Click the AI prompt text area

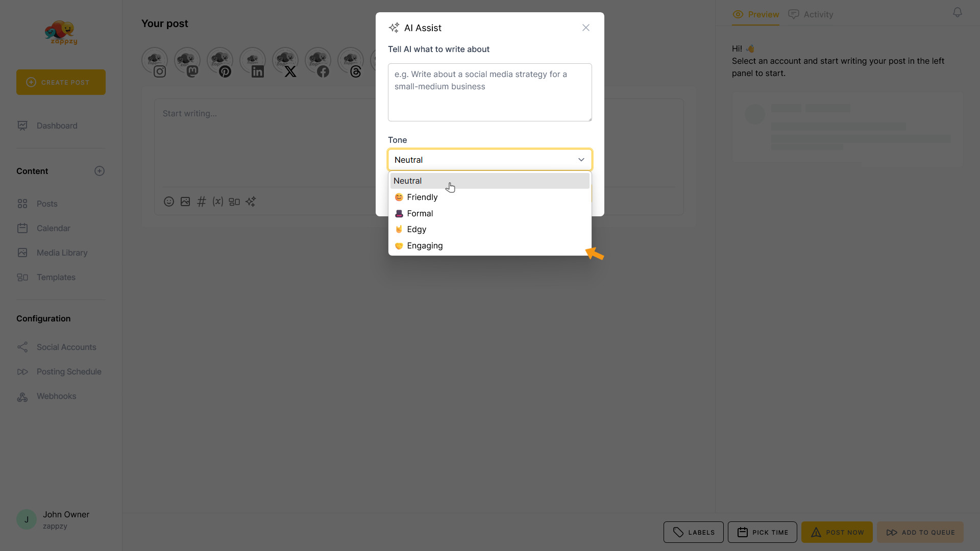coord(489,92)
